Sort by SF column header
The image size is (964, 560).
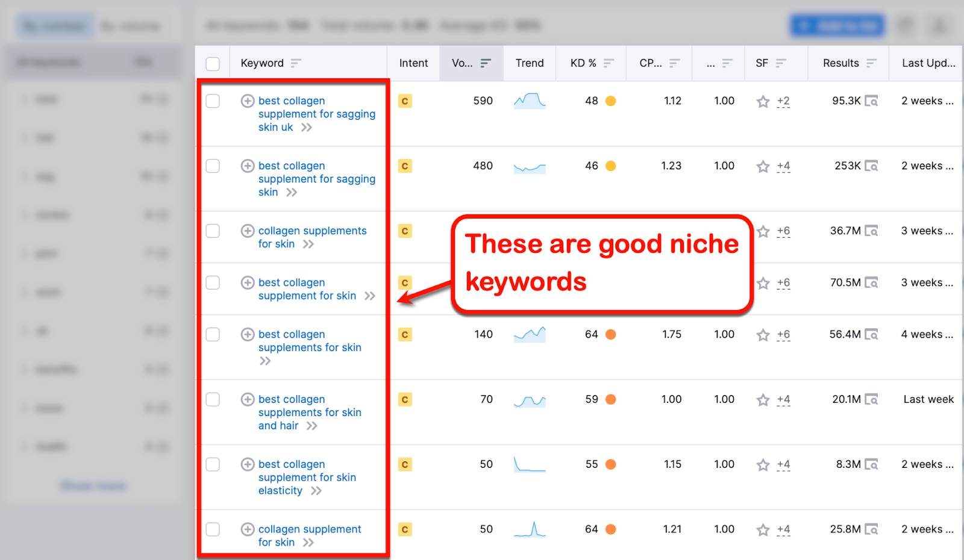pyautogui.click(x=771, y=63)
